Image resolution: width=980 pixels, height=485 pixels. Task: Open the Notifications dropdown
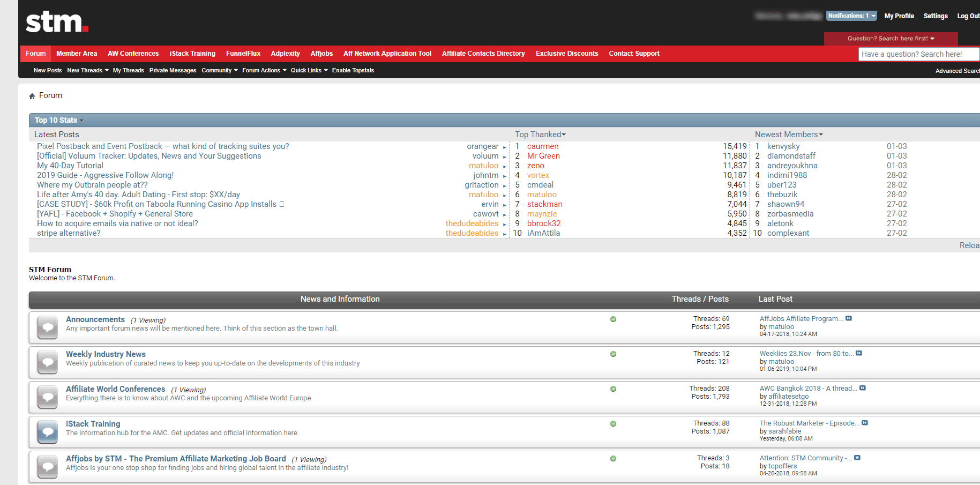[x=851, y=16]
